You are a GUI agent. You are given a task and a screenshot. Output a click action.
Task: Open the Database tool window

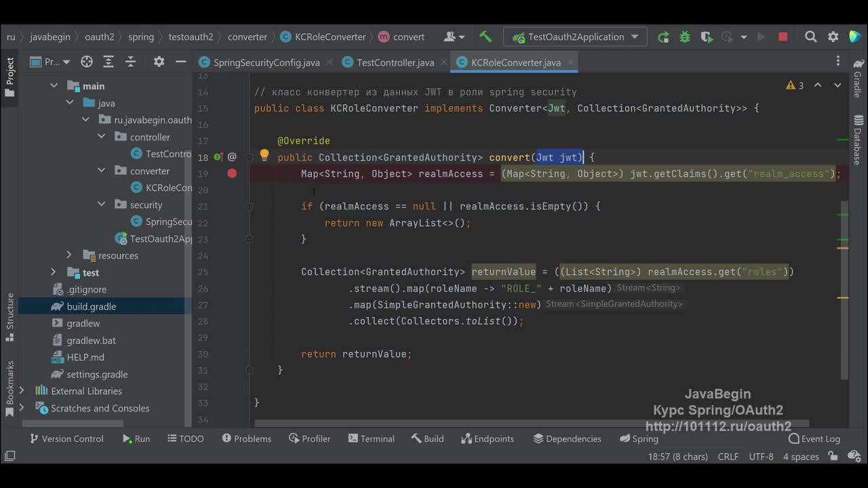click(858, 141)
